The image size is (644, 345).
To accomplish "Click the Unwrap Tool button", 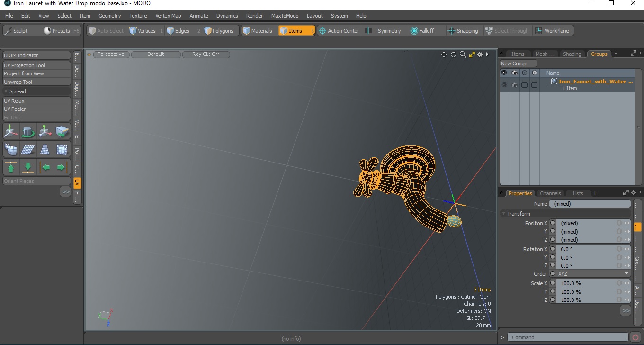I will tap(36, 82).
